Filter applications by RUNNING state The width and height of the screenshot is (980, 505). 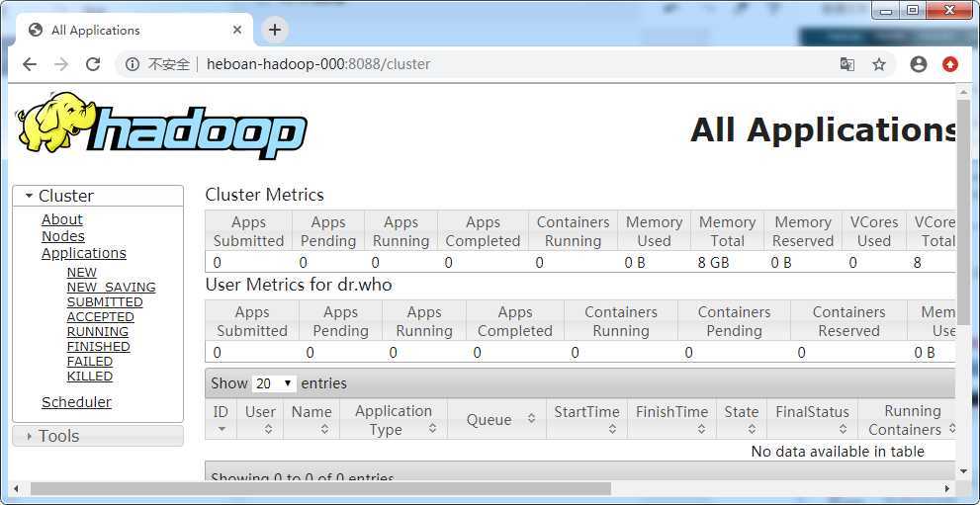pos(98,332)
